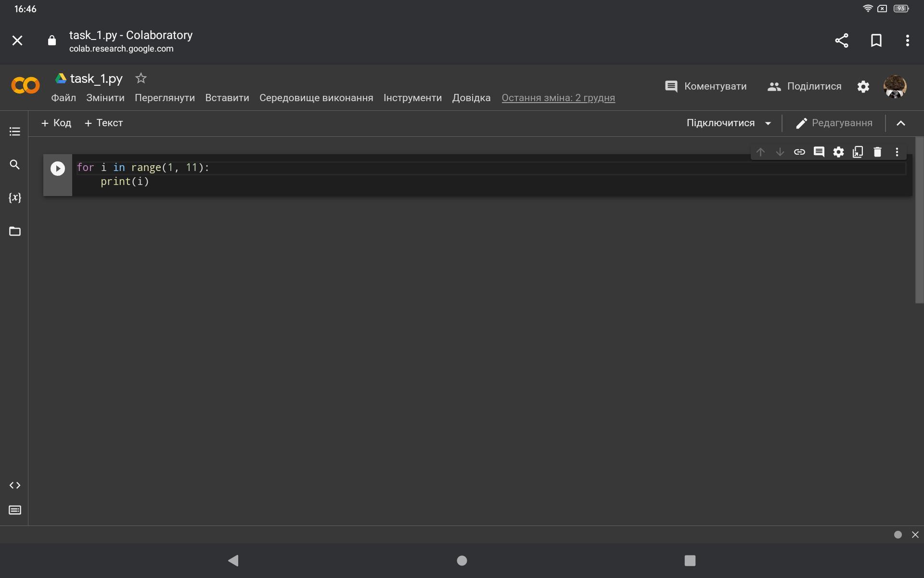Open the terminal panel icon
924x578 pixels.
(15, 510)
